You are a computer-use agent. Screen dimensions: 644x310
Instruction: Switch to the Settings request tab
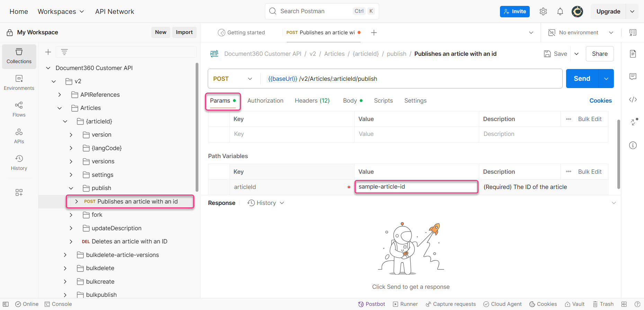415,101
